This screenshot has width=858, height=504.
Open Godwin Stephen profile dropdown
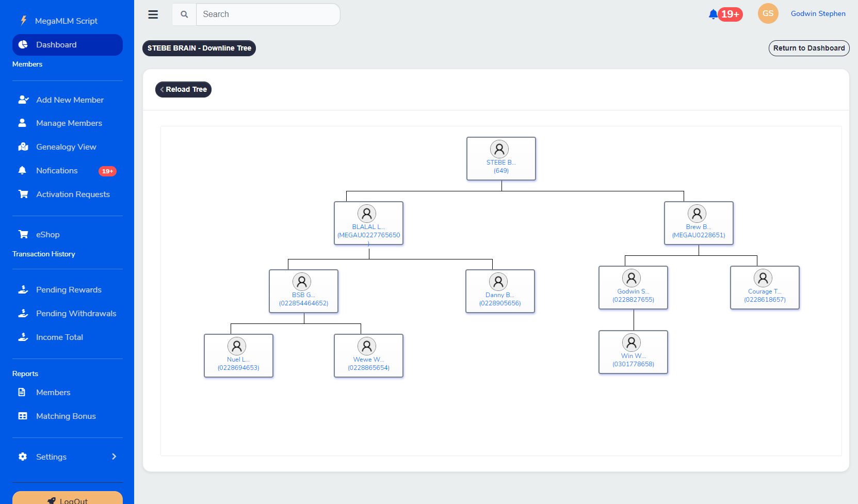[818, 14]
